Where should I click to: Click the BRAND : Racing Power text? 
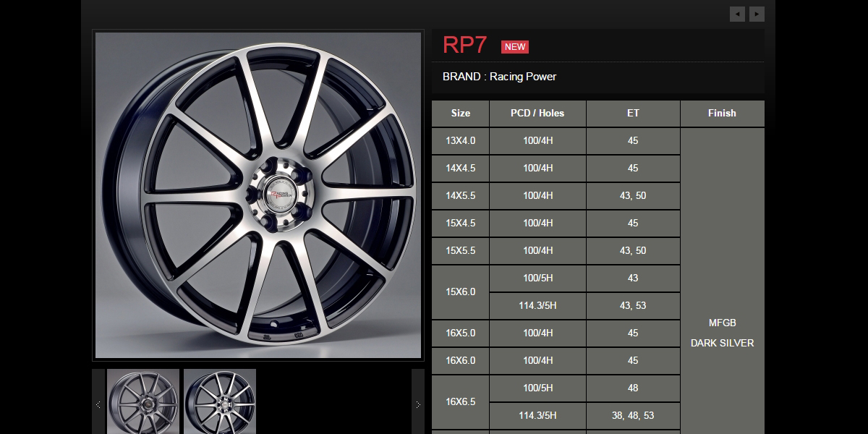pos(499,77)
